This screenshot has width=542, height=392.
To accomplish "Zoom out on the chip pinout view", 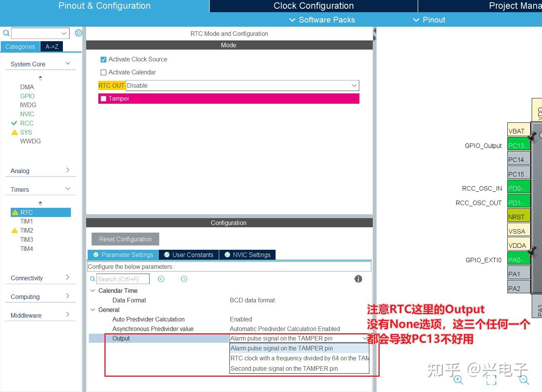I will [x=524, y=379].
